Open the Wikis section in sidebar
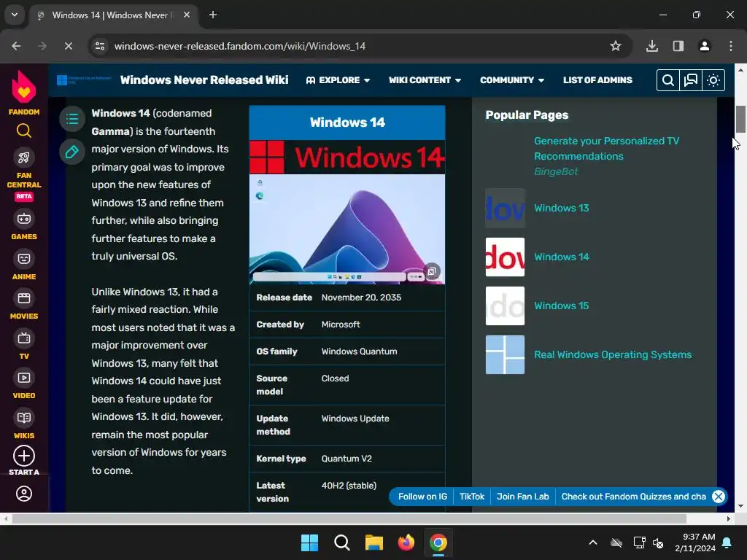Image resolution: width=747 pixels, height=560 pixels. tap(24, 424)
